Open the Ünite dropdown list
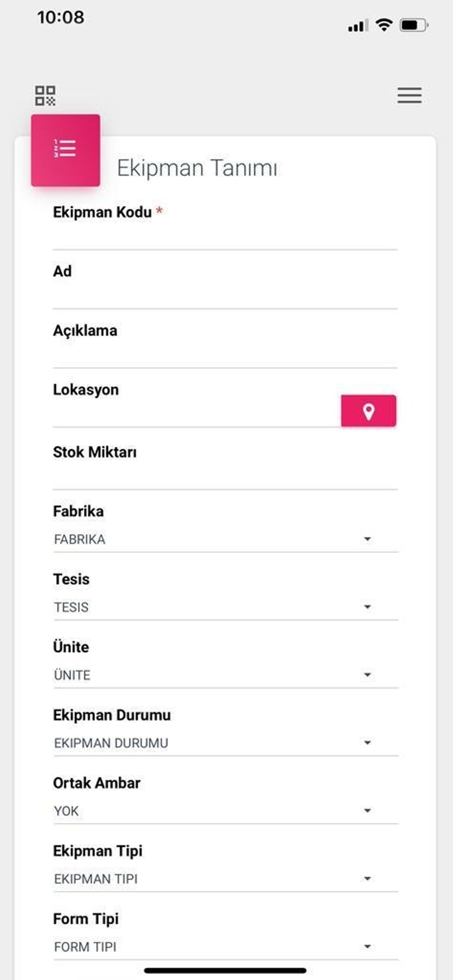Viewport: 453px width, 980px height. [225, 675]
